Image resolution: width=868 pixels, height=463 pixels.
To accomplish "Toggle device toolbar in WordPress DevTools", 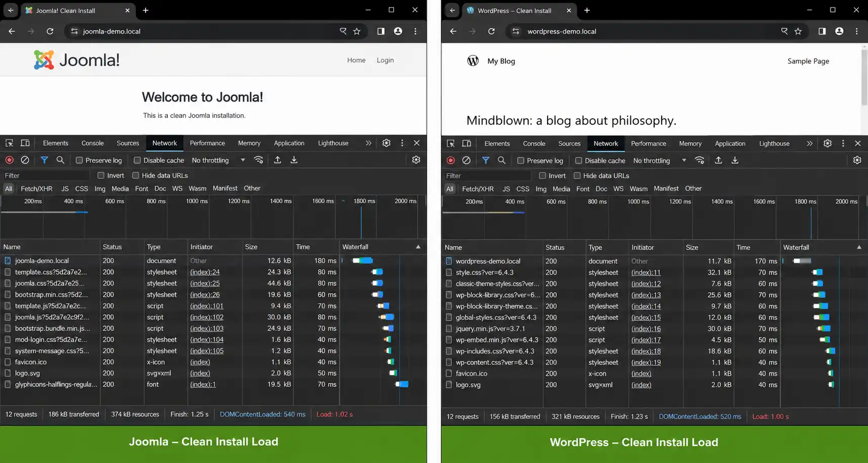I will click(466, 144).
